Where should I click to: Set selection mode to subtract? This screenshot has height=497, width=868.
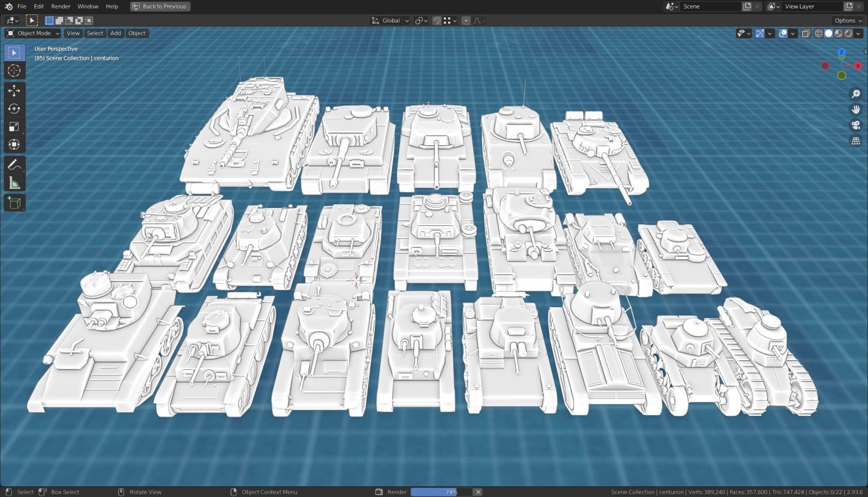pos(69,20)
